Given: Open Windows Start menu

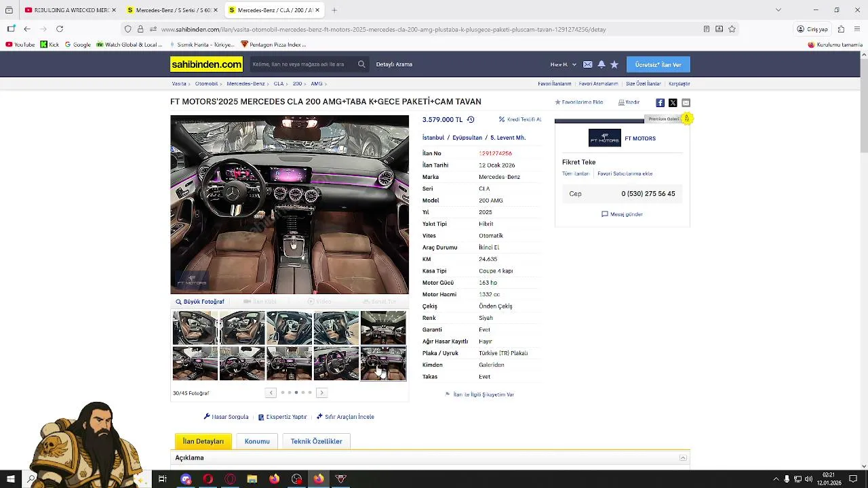Looking at the screenshot, I should coord(10,479).
